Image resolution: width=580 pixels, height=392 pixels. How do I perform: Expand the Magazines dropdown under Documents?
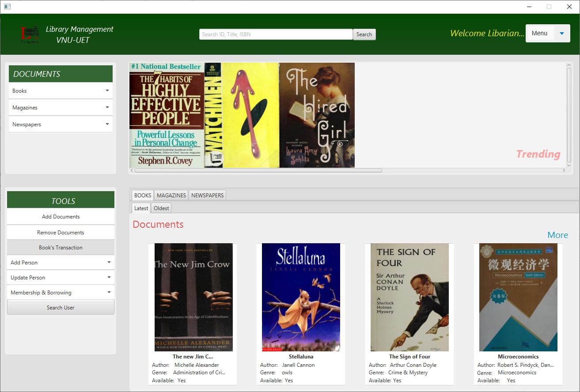click(x=61, y=108)
